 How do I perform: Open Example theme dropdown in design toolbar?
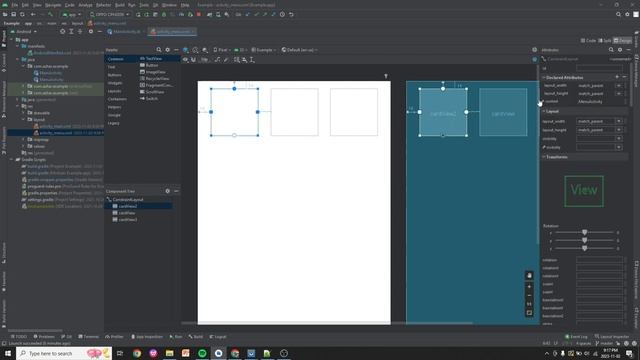pyautogui.click(x=263, y=50)
